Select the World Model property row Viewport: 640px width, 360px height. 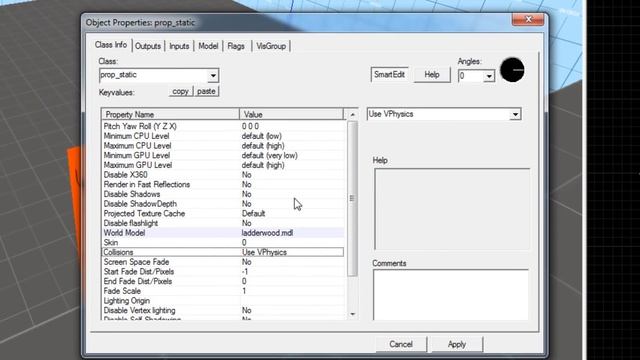(223, 233)
